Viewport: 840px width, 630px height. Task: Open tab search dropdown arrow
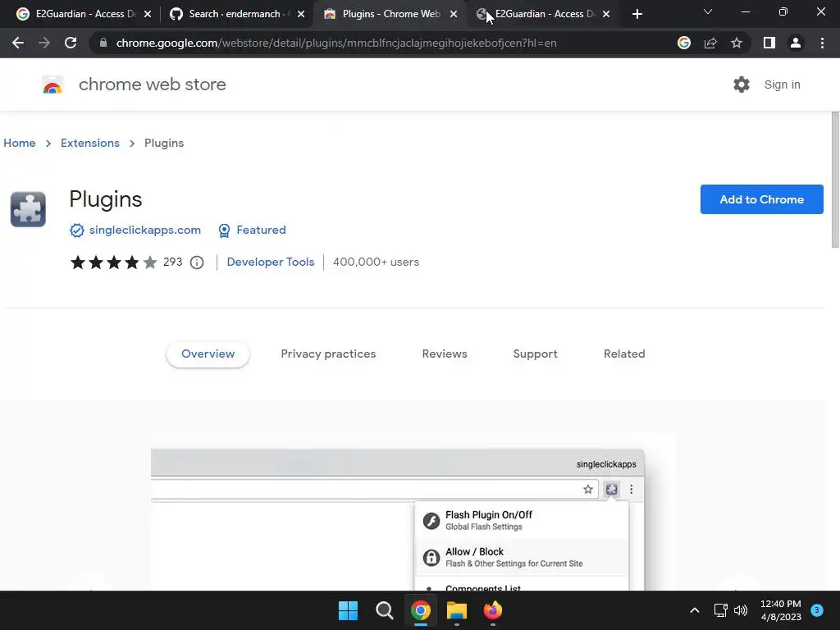point(708,11)
